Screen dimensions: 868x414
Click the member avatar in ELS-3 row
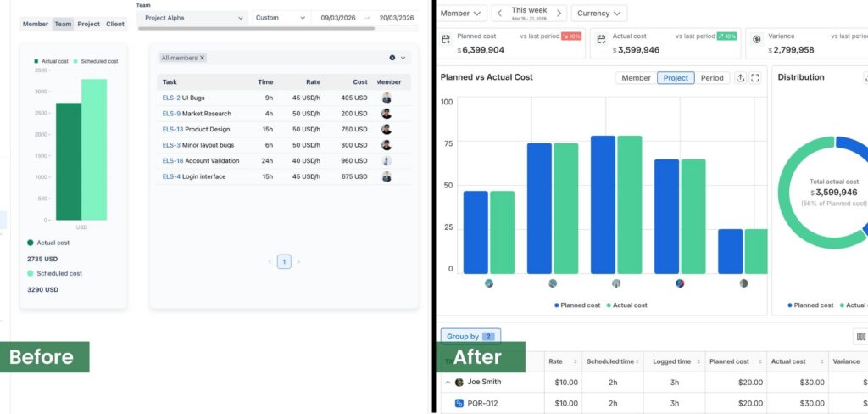pos(387,145)
